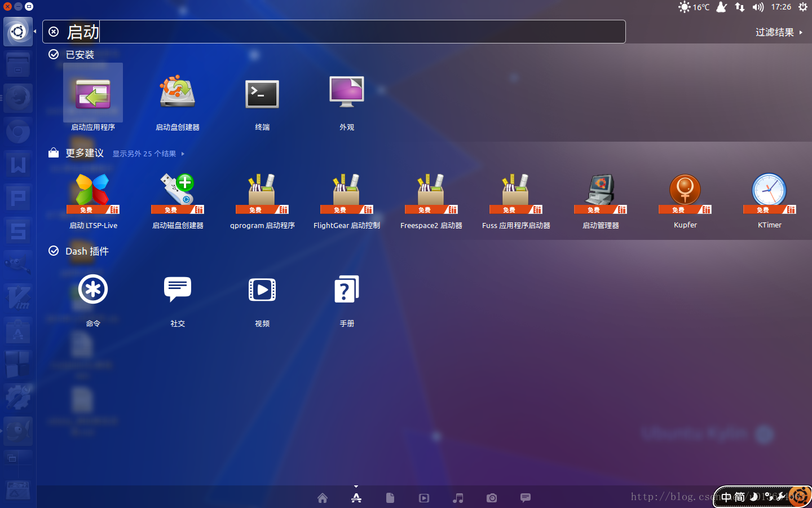
Task: Open weather indicator showing 16°C
Action: [694, 7]
